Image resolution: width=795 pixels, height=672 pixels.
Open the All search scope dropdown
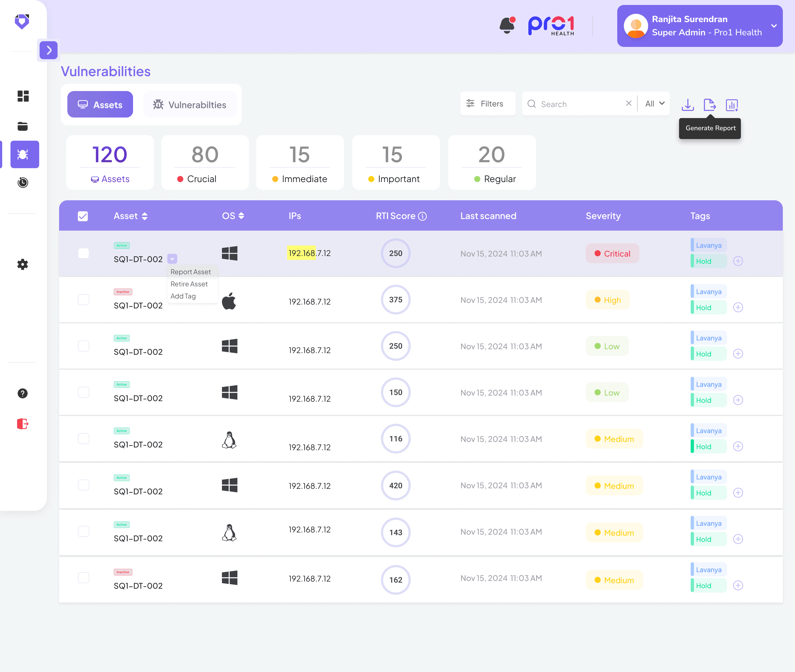[x=654, y=104]
